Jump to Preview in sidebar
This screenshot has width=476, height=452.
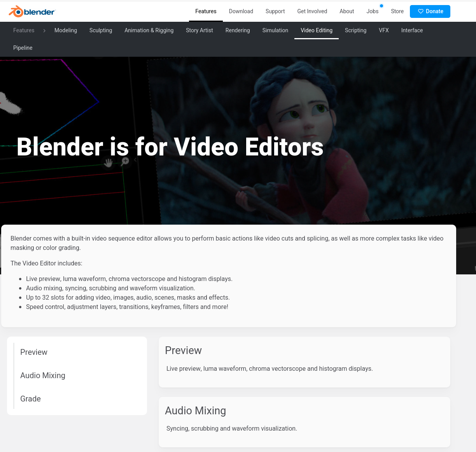[x=34, y=352]
